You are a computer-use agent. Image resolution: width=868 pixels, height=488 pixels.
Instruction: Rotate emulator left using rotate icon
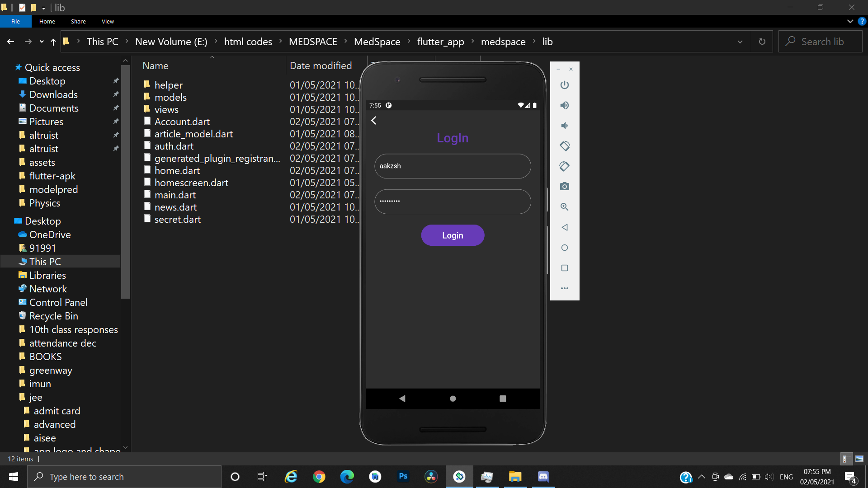pyautogui.click(x=564, y=146)
